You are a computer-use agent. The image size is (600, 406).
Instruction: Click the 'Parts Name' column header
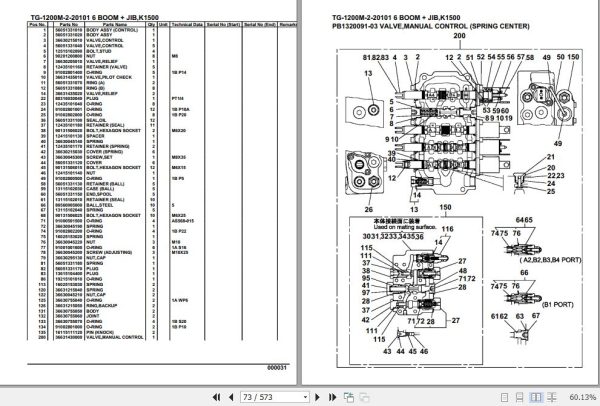[114, 24]
